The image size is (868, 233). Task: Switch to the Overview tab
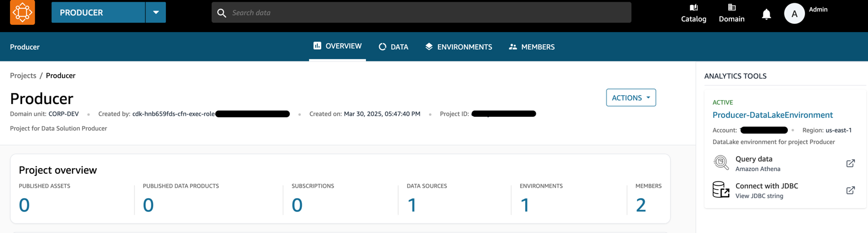(x=337, y=46)
